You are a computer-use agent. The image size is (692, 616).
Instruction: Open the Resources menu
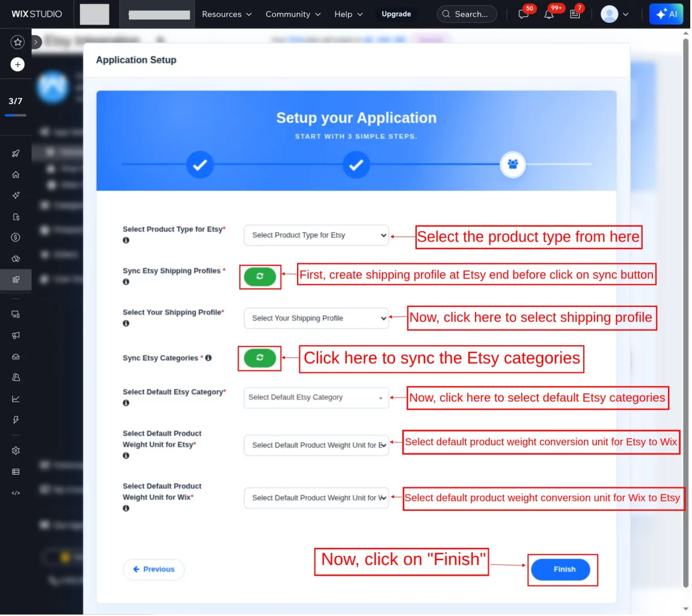[227, 14]
